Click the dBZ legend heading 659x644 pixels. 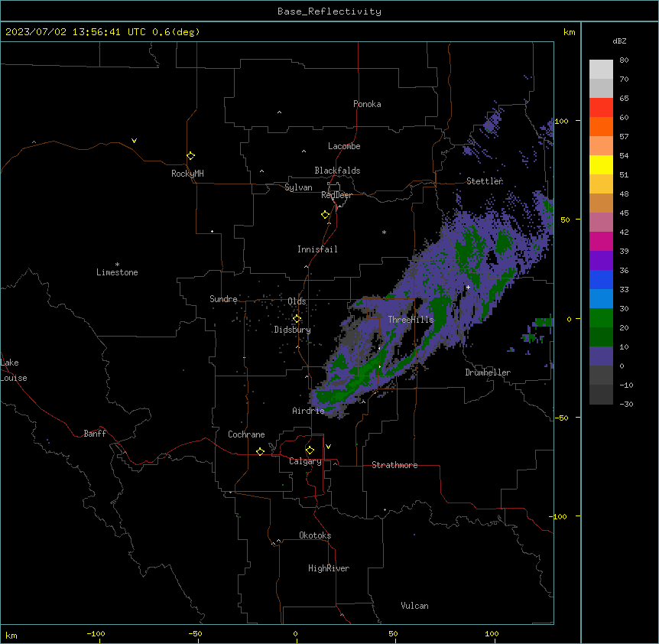[619, 41]
